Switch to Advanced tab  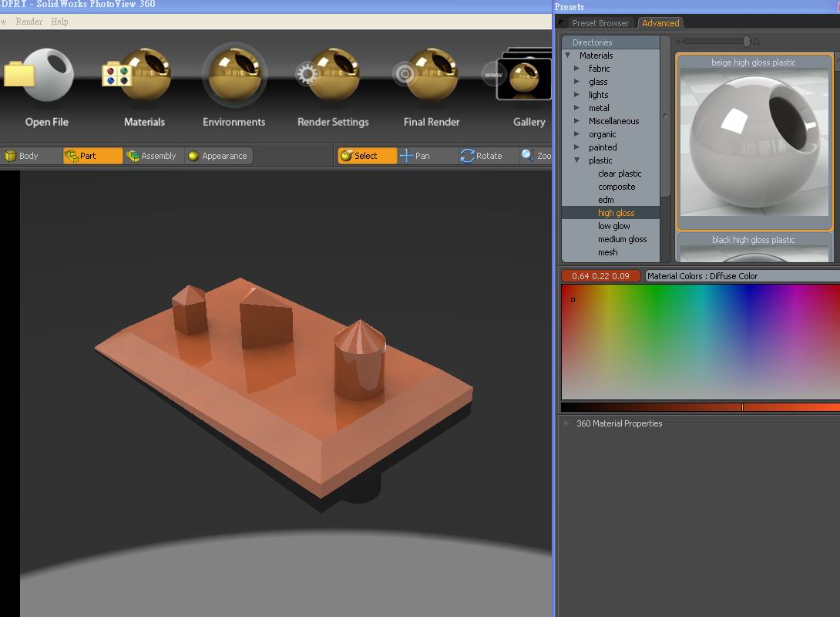point(660,23)
